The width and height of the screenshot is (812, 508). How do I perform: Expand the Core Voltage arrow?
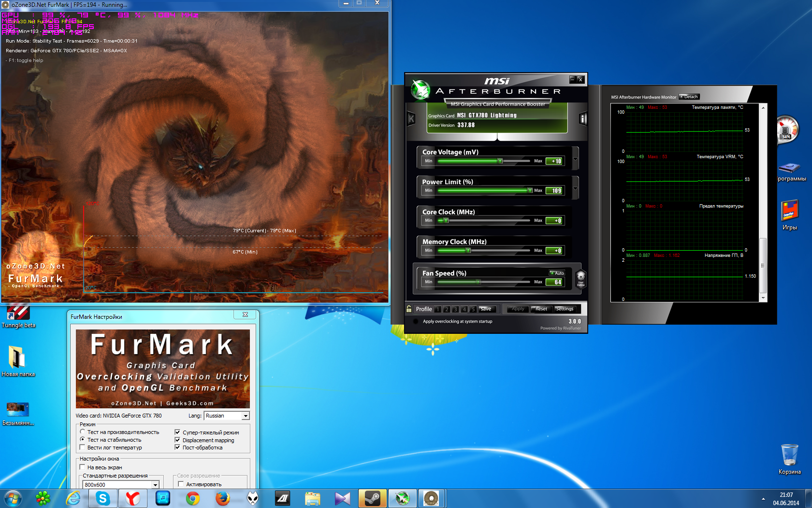(575, 159)
